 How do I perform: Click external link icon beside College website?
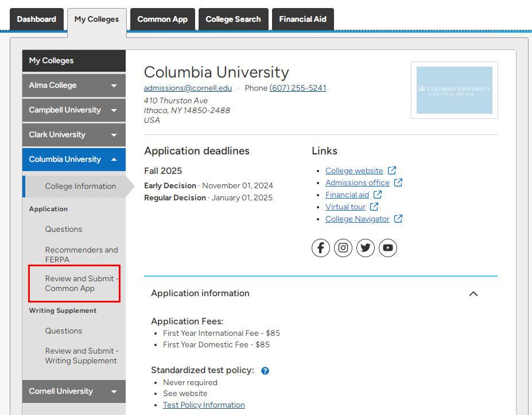[x=392, y=170]
